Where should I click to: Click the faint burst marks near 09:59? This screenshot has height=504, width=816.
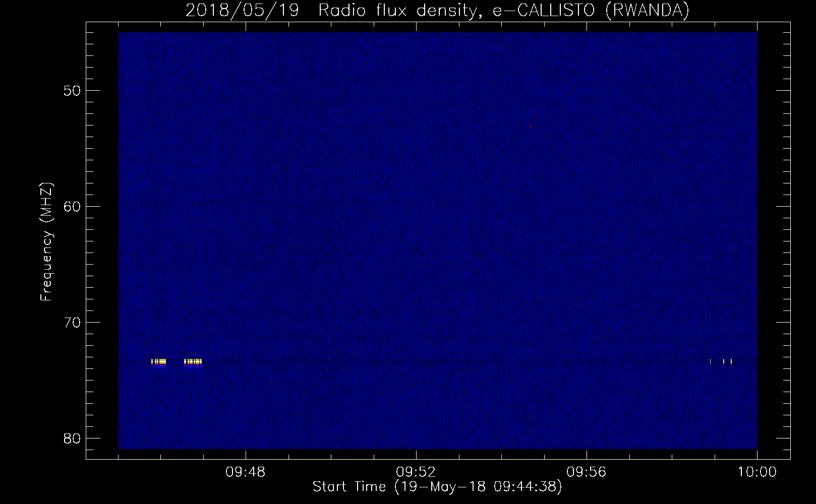[721, 361]
